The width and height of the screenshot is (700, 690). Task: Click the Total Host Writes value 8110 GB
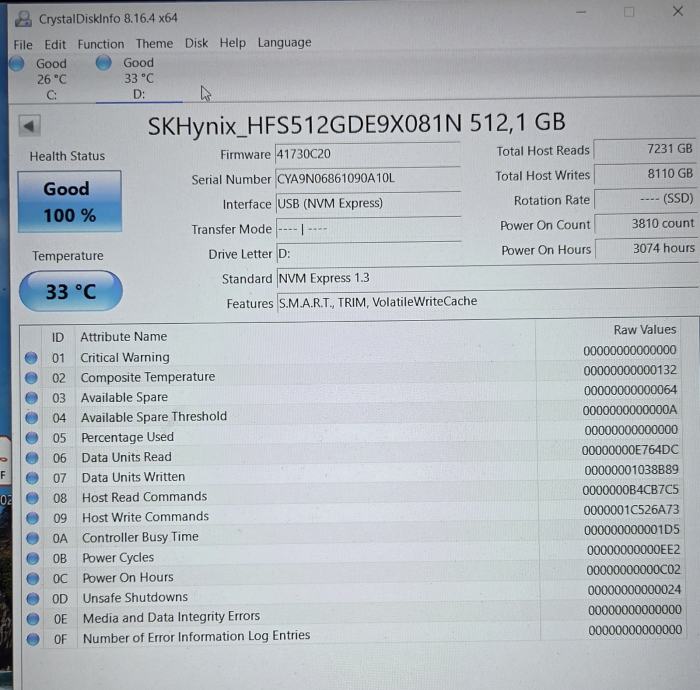point(645,174)
